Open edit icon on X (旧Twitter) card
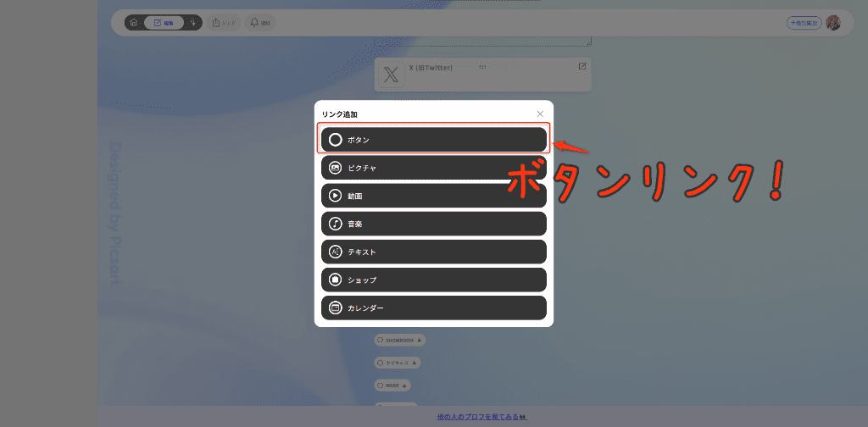 (581, 66)
